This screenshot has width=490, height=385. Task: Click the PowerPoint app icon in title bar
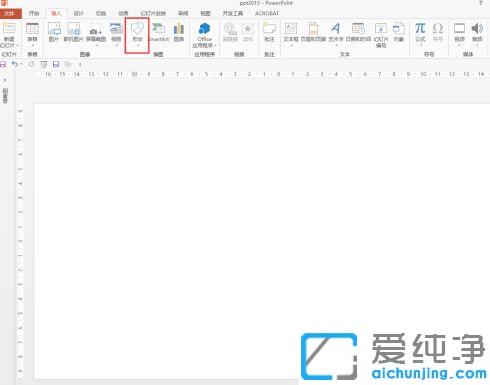pyautogui.click(x=4, y=3)
